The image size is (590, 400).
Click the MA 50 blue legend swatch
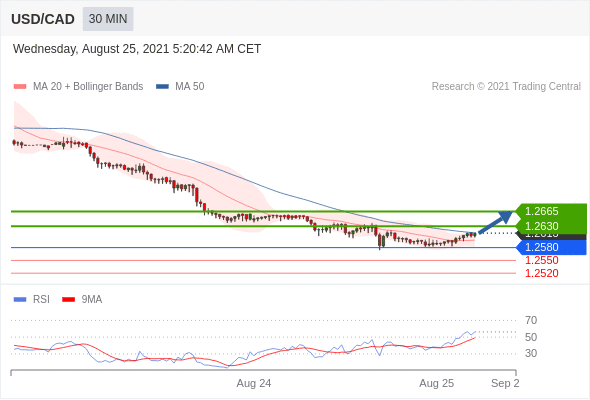coord(162,87)
